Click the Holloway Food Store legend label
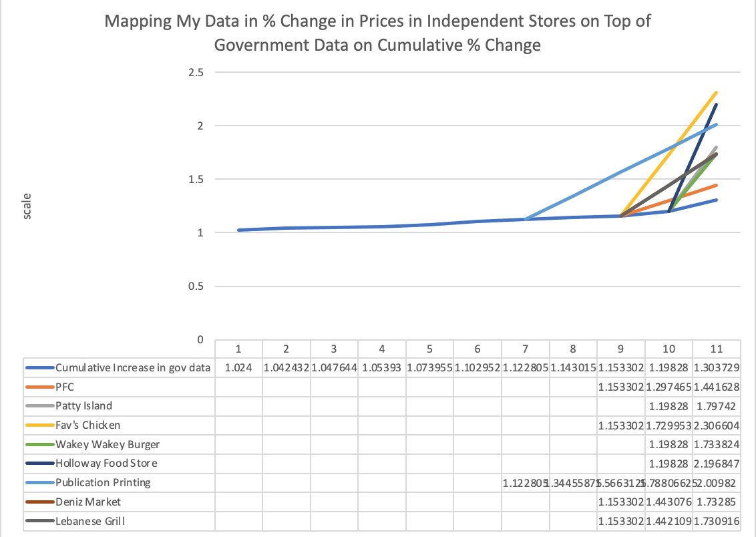756x537 pixels. coord(102,464)
